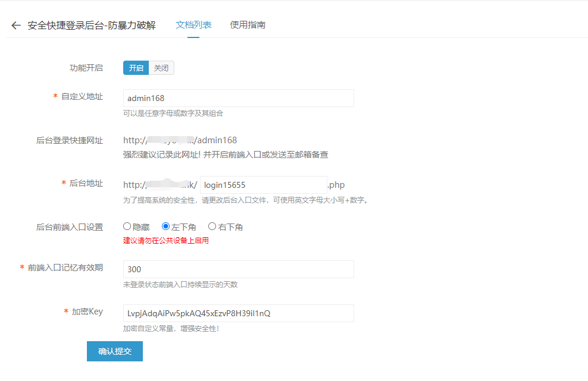Click the 后台登录快捷网址 label
Screen dimensions: 588x381
[x=70, y=140]
